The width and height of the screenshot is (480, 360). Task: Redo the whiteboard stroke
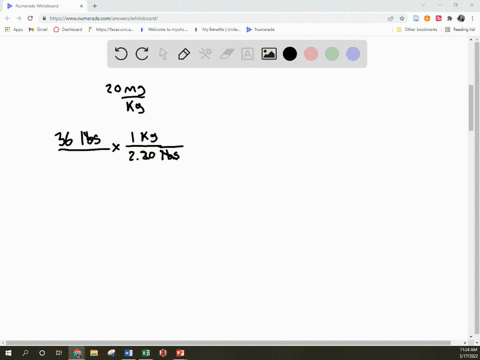[x=142, y=54]
